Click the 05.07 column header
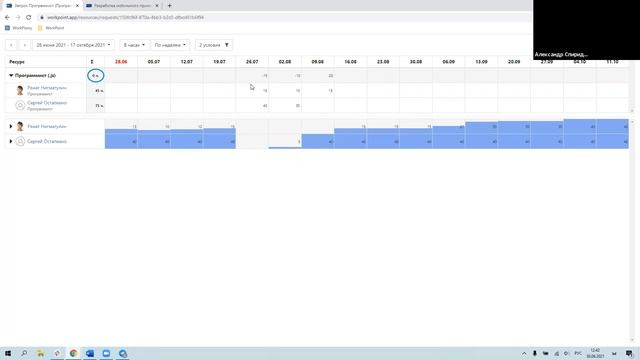The width and height of the screenshot is (640, 360). 154,62
